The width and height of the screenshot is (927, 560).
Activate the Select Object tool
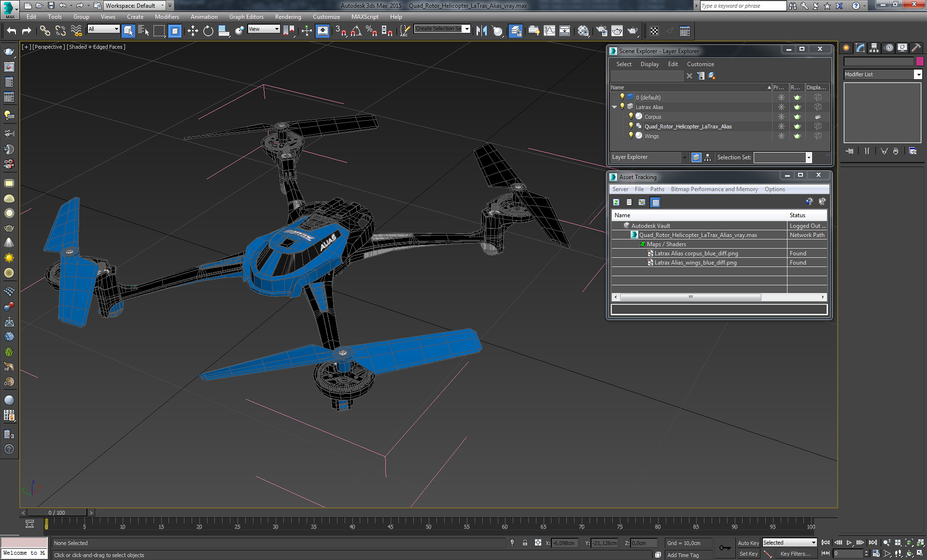(x=128, y=31)
